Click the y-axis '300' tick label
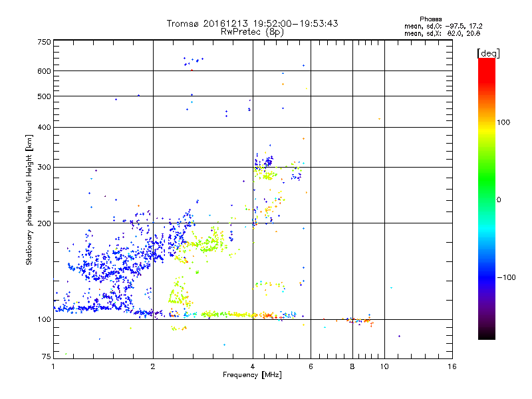Viewport: 532px width, 399px height. 44,168
